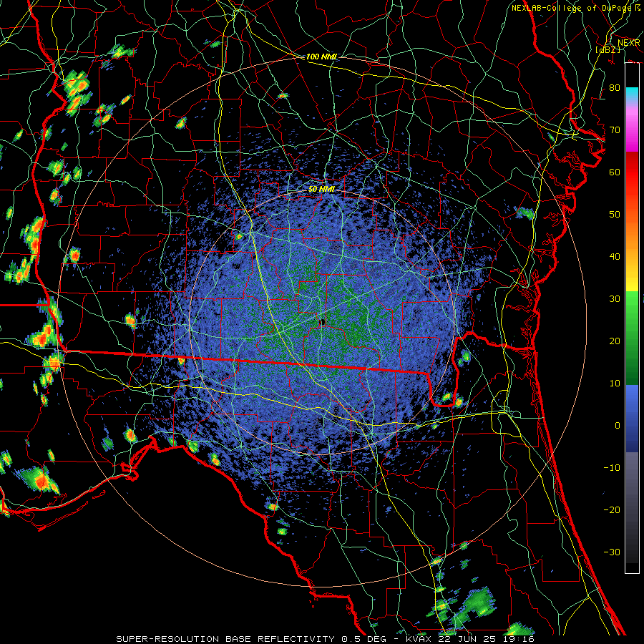Click the 40 value on the dBZ scale

(x=615, y=257)
